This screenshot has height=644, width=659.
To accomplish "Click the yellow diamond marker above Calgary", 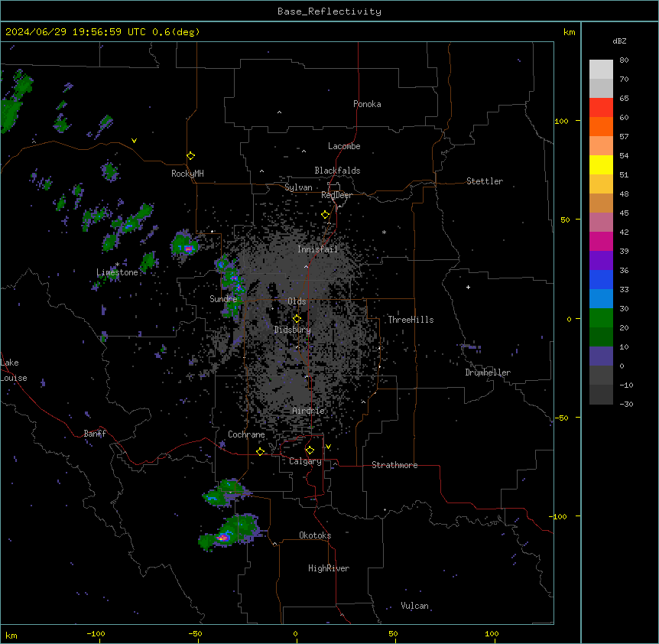I will [310, 450].
